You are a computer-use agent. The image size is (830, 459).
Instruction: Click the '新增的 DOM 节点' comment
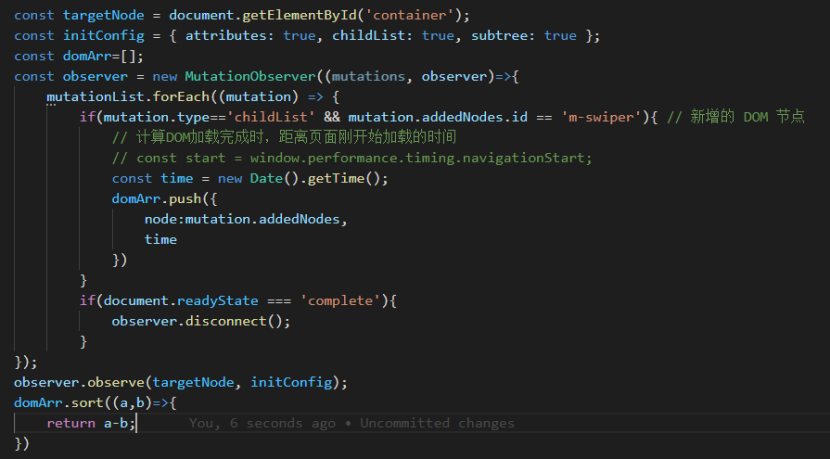click(x=735, y=117)
